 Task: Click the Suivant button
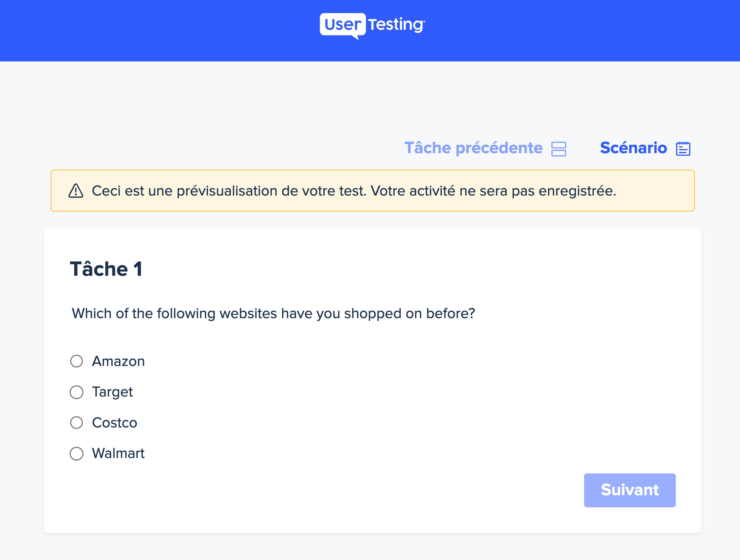[629, 490]
